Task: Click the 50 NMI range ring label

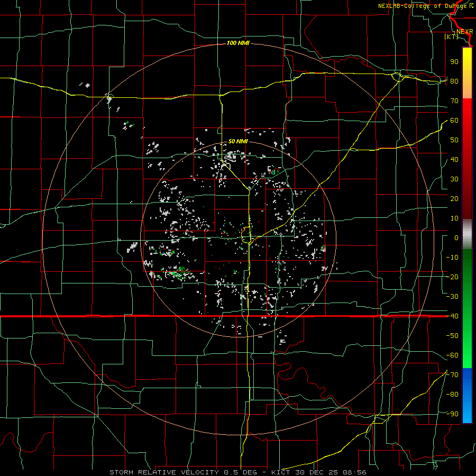Action: pyautogui.click(x=238, y=141)
